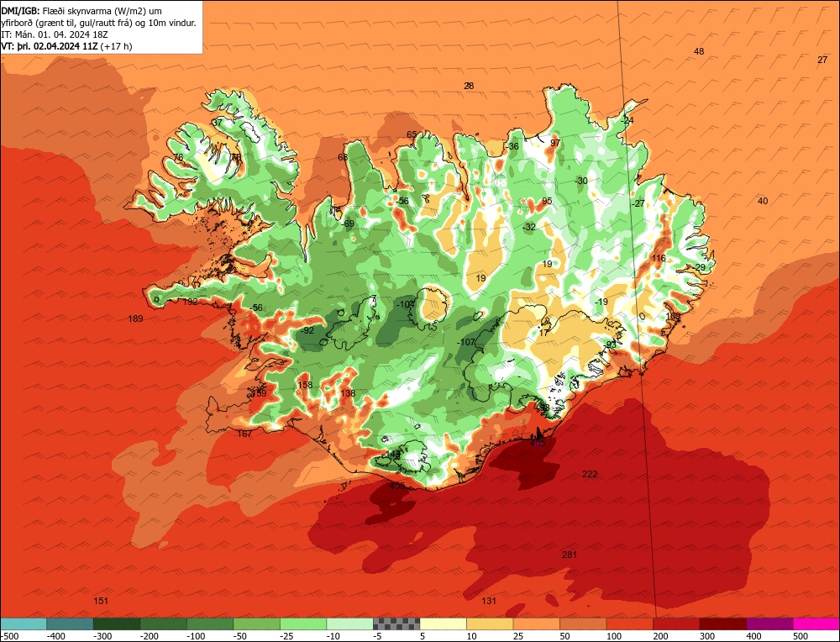Click the map value '97' in northeast Iceland

(x=555, y=143)
